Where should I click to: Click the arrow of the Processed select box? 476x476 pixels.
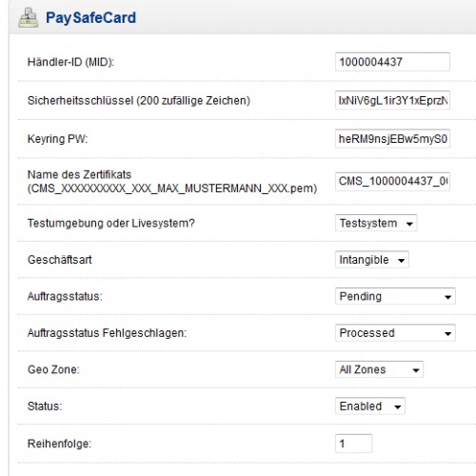[447, 334]
